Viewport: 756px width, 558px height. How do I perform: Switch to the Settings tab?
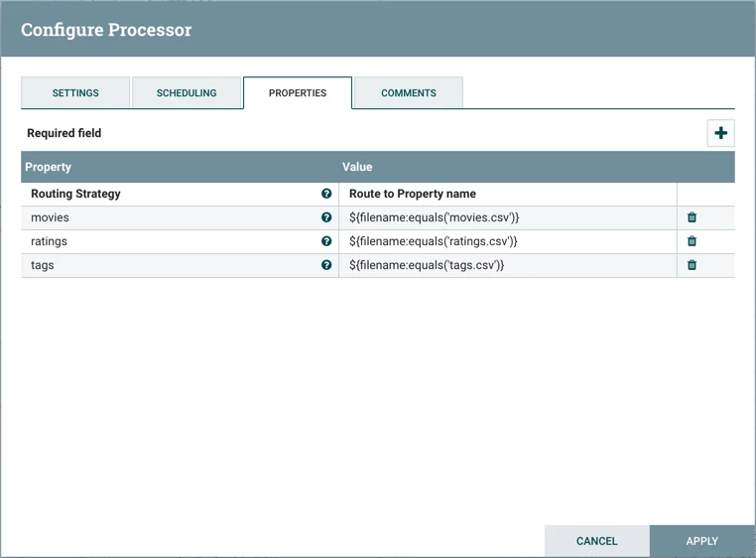click(x=75, y=92)
